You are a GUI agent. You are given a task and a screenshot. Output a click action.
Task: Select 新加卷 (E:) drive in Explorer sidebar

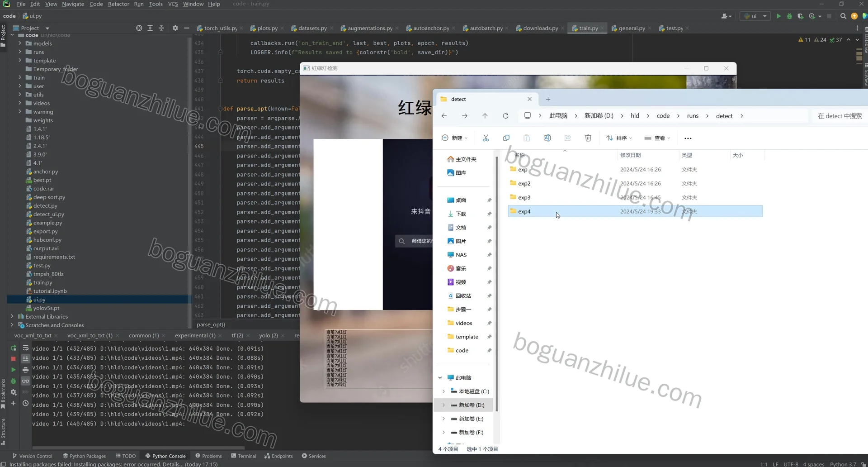coord(471,419)
